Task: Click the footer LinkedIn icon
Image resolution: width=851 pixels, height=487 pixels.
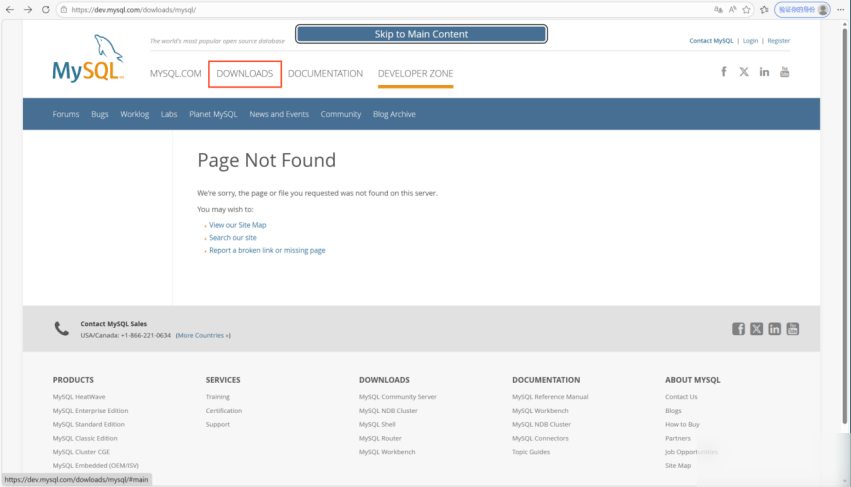Action: point(774,328)
